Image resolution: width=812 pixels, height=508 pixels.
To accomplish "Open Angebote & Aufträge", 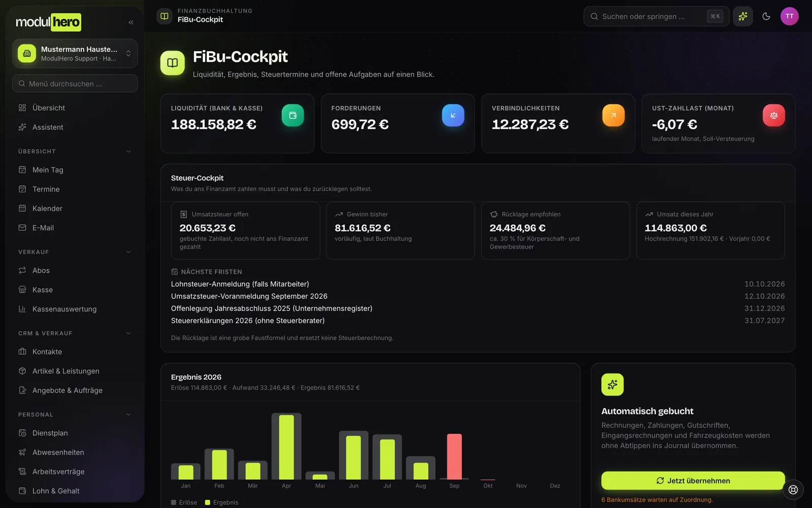I will point(75,390).
